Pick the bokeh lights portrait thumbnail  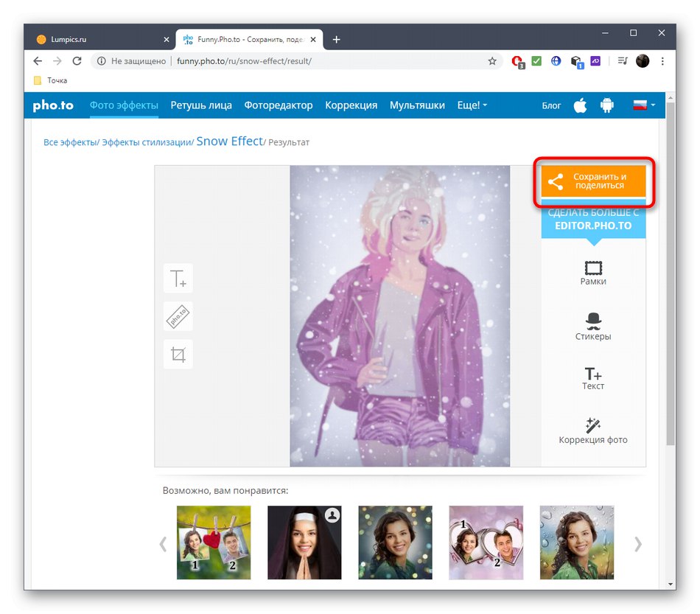(395, 543)
